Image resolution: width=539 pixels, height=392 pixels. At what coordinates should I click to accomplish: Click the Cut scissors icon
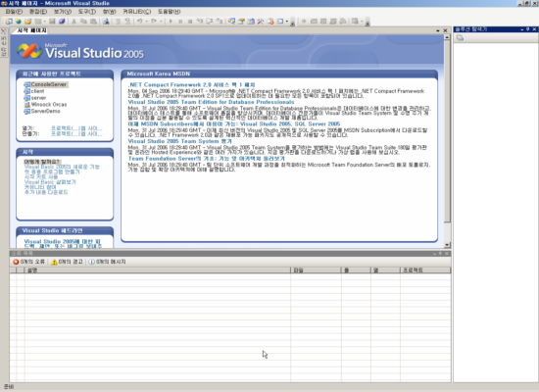[x=73, y=22]
